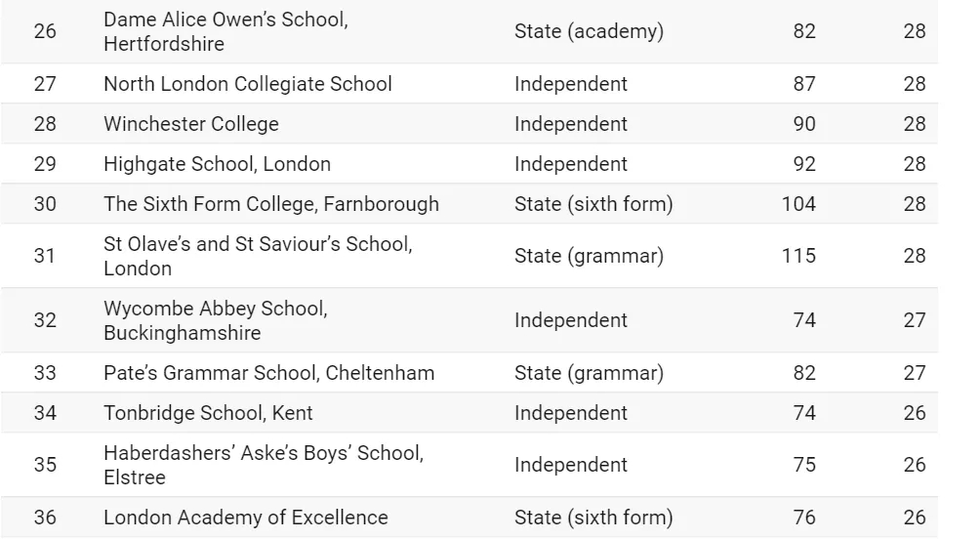Click the value 104 for Farnborough
980x539 pixels.
point(798,204)
